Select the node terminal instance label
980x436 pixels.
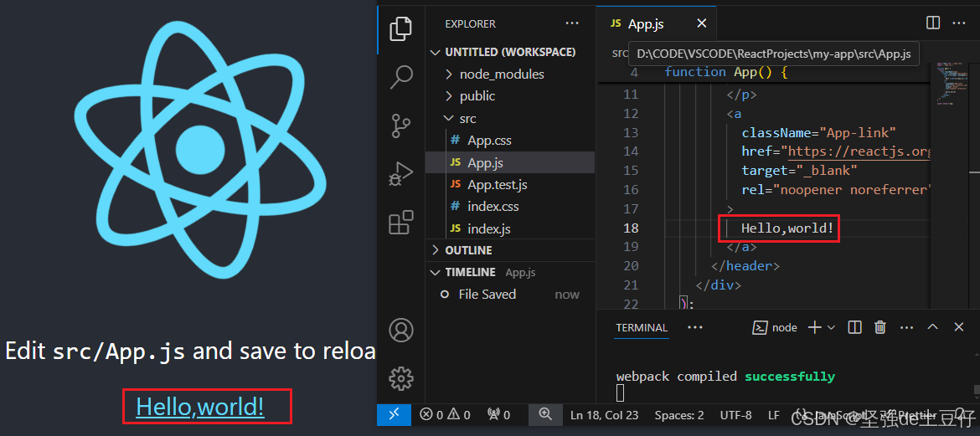pos(775,327)
